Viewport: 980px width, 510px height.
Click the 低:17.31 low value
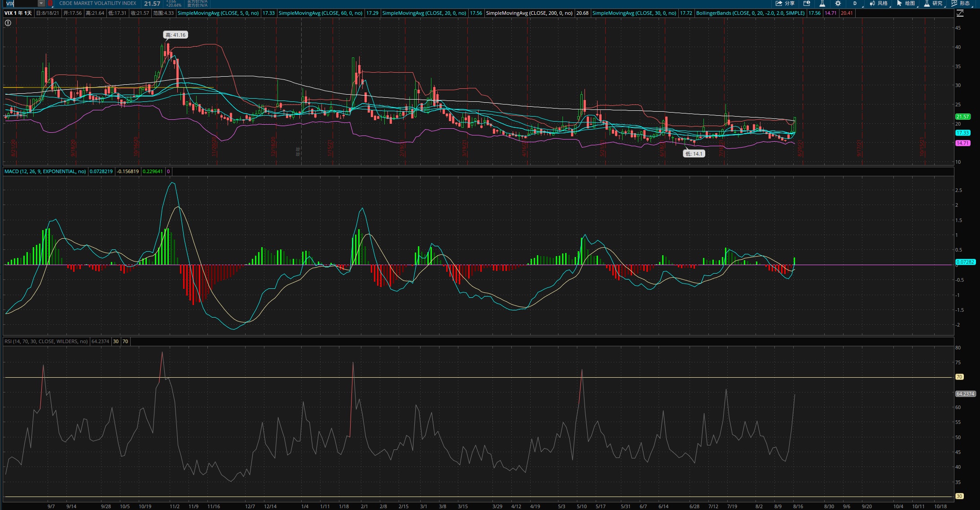[117, 13]
